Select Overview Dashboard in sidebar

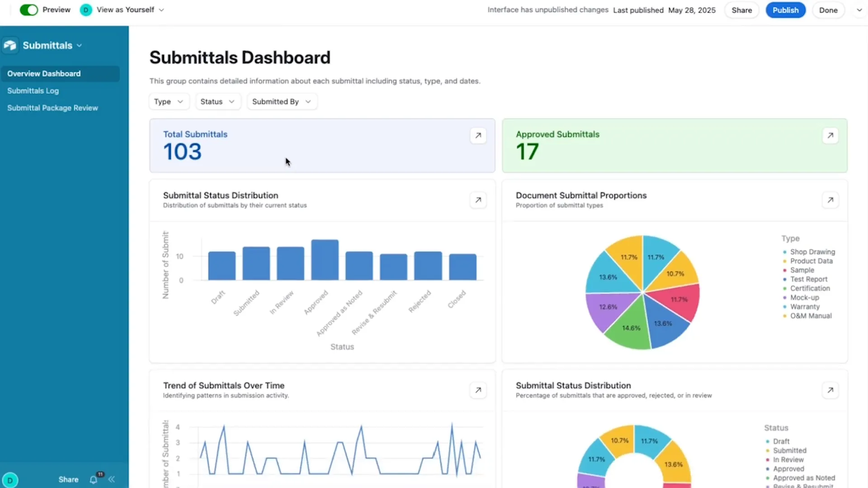coord(60,74)
